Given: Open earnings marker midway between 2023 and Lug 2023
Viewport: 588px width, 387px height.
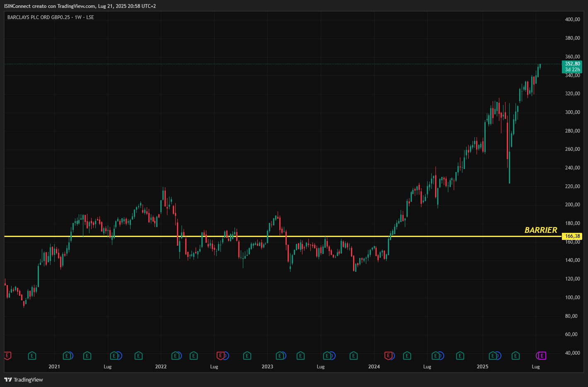Looking at the screenshot, I should coord(300,356).
